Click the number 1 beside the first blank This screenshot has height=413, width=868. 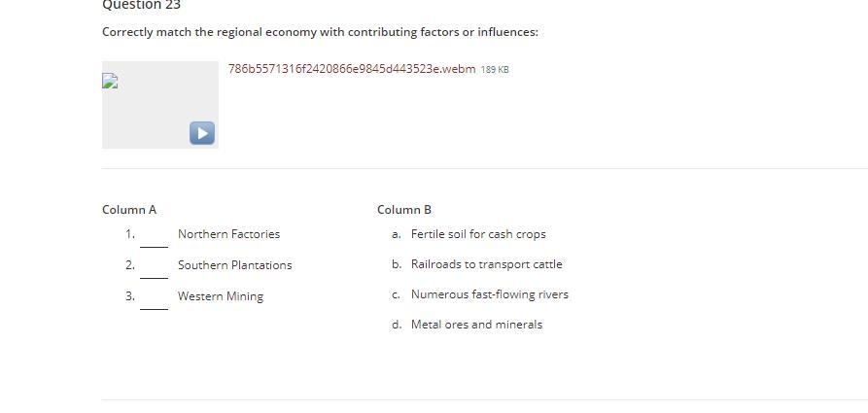coord(129,234)
